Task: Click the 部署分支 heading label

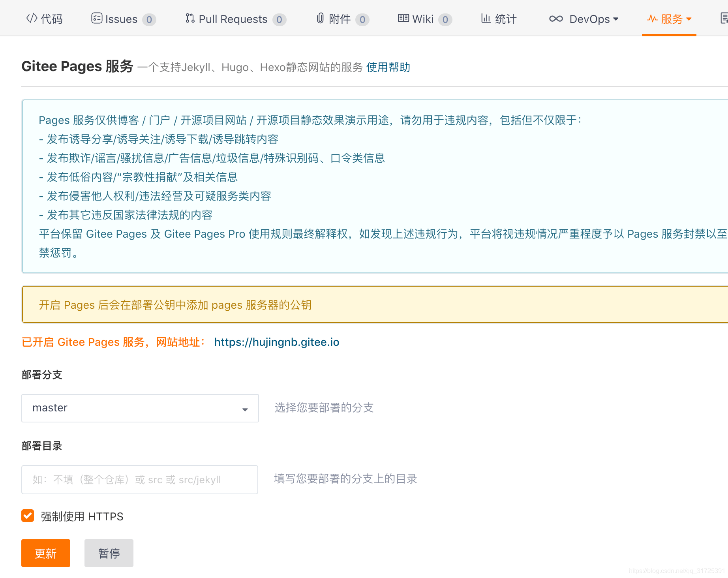Action: coord(42,375)
